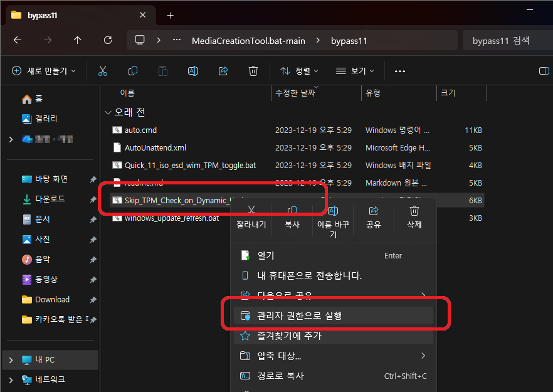Click the toolbar Copy icon
Screen dimensions: 553x392
coord(133,71)
